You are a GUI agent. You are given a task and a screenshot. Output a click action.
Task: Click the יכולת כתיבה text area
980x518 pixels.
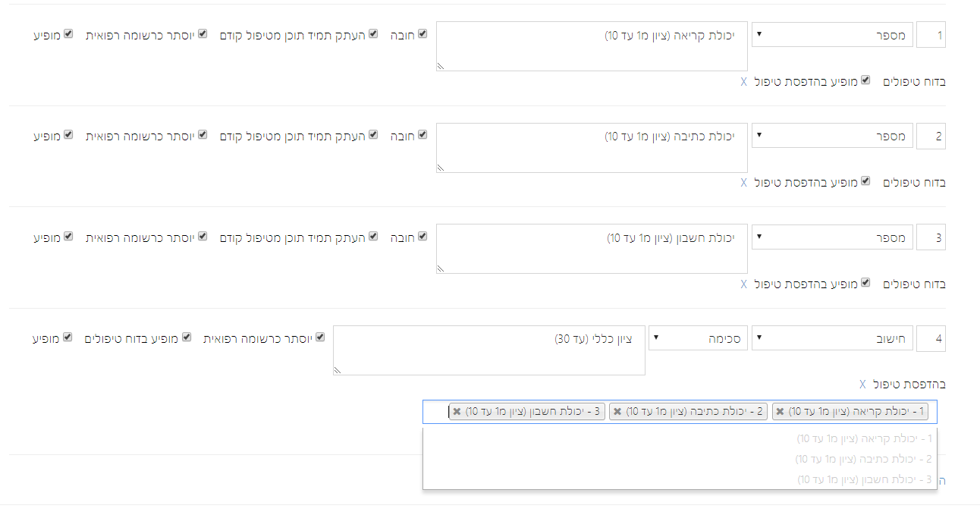[x=592, y=148]
